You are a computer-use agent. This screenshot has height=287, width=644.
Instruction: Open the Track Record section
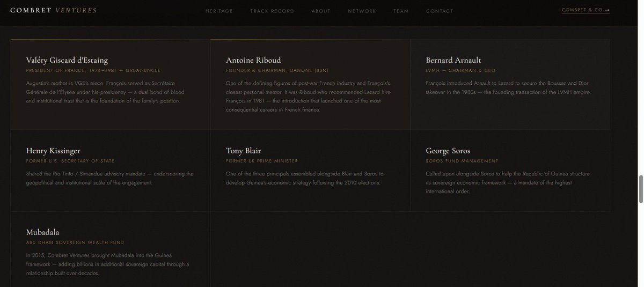pyautogui.click(x=272, y=11)
